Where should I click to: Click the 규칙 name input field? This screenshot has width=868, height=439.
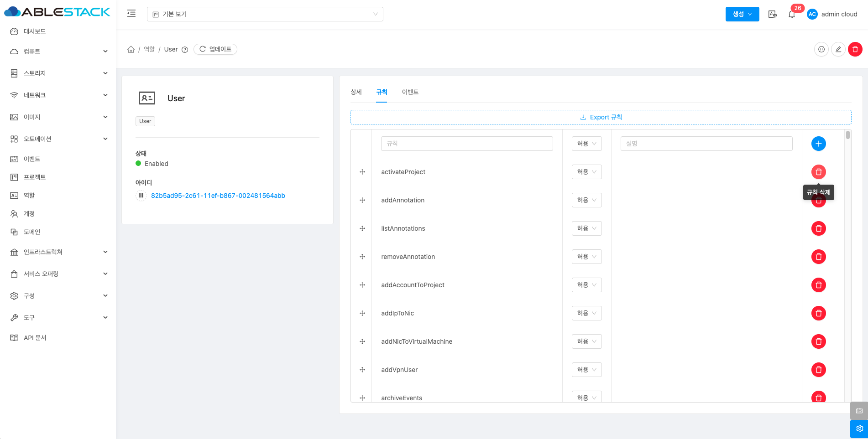[466, 144]
